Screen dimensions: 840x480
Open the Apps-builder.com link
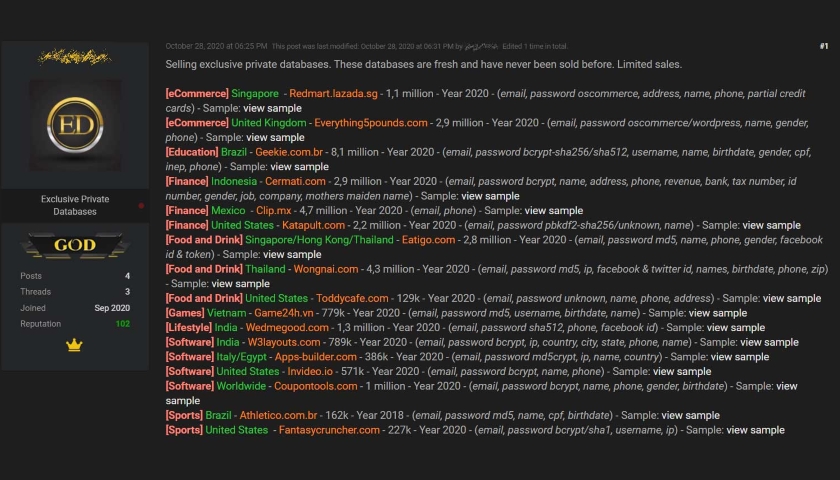[x=316, y=357]
